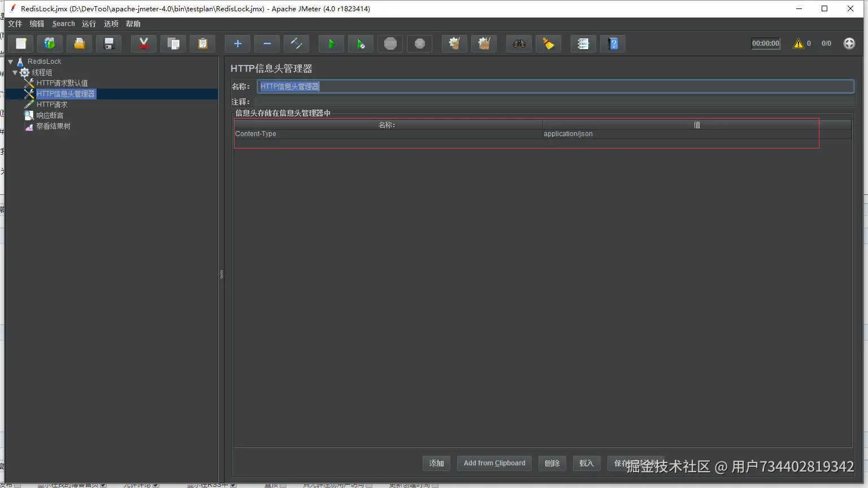
Task: Cut the selected element with scissors icon
Action: point(144,43)
